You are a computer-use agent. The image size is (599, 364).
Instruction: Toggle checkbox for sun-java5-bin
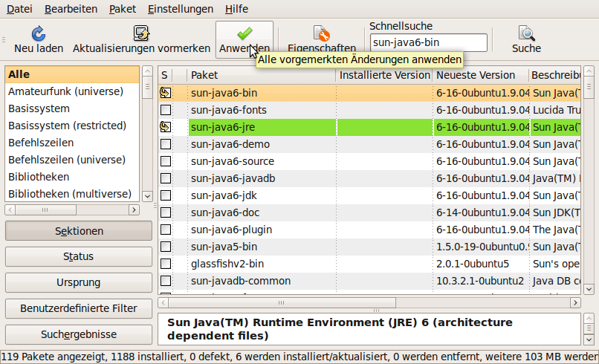pyautogui.click(x=166, y=247)
